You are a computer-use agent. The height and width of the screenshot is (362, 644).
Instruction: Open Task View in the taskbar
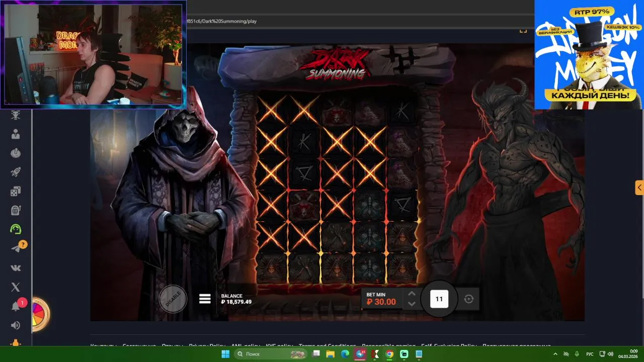[316, 354]
